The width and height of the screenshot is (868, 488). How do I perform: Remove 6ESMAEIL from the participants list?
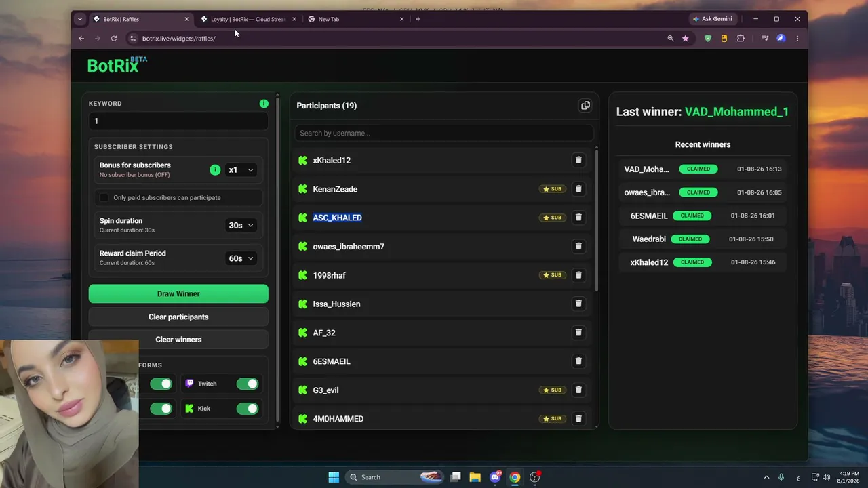click(x=578, y=361)
